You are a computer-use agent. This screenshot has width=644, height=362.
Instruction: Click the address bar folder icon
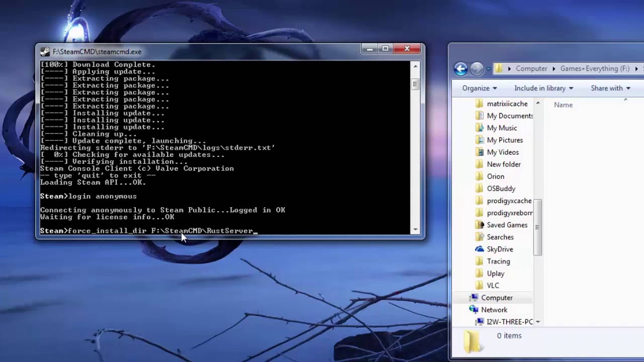coord(499,68)
